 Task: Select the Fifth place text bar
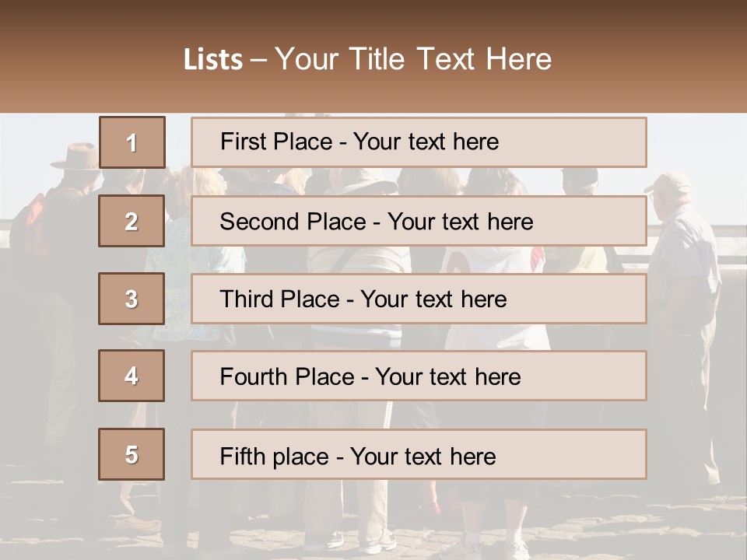pyautogui.click(x=419, y=454)
